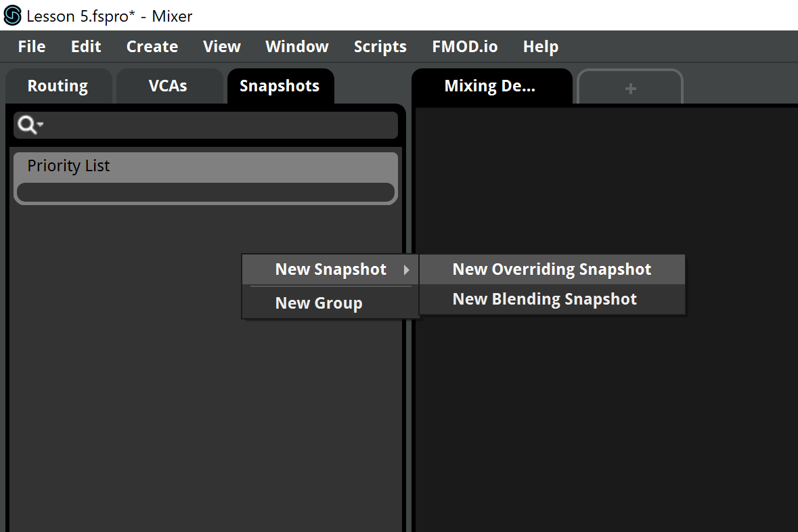The width and height of the screenshot is (798, 532).
Task: Select the Snapshots tab
Action: (280, 86)
